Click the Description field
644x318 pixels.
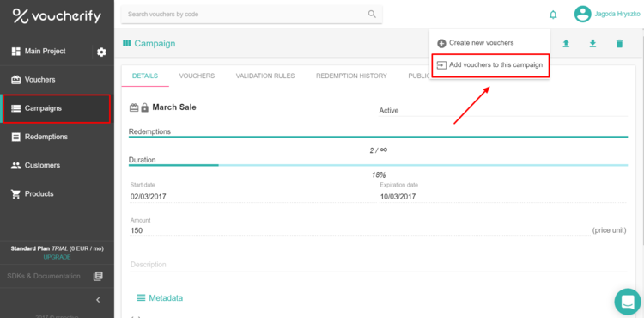click(x=379, y=265)
